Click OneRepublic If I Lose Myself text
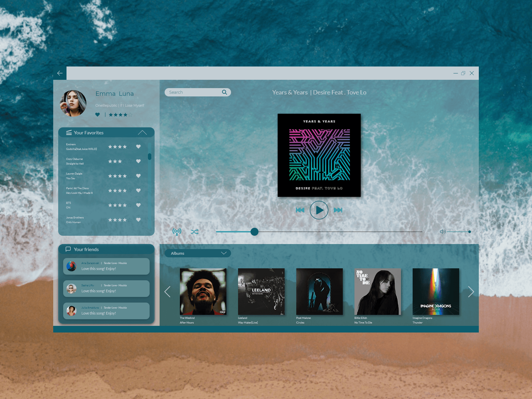 tap(120, 105)
